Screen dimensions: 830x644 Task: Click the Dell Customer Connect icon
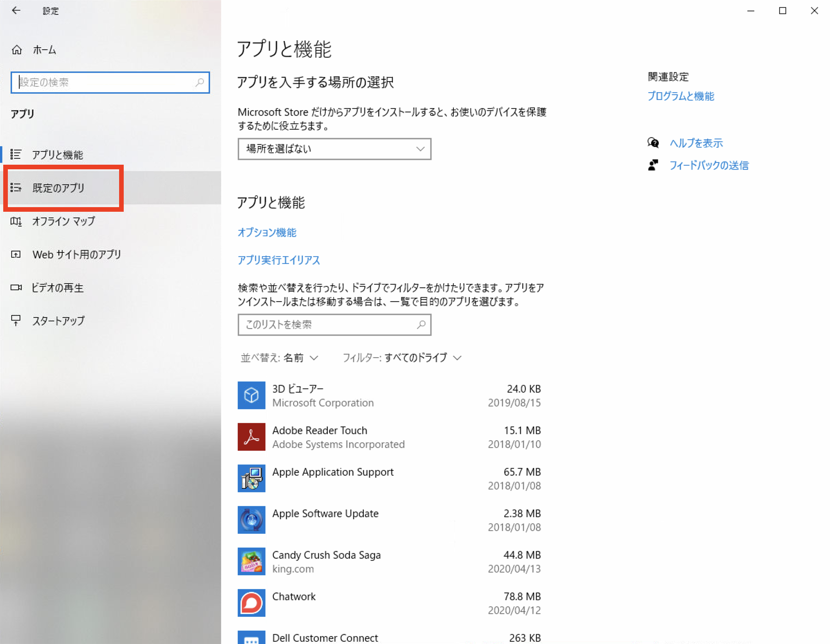click(252, 637)
